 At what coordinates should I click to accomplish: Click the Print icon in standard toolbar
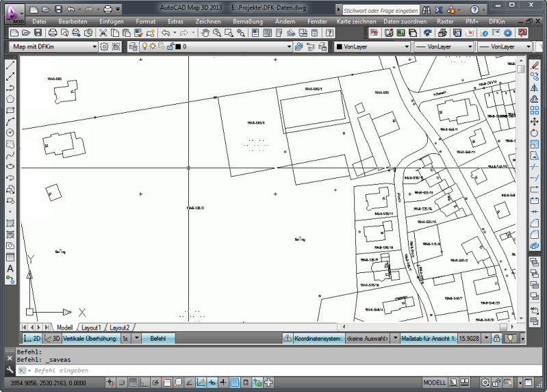pyautogui.click(x=53, y=33)
